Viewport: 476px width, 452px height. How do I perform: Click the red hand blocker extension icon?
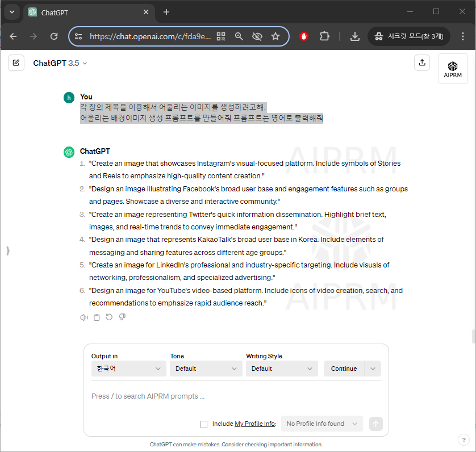(304, 36)
